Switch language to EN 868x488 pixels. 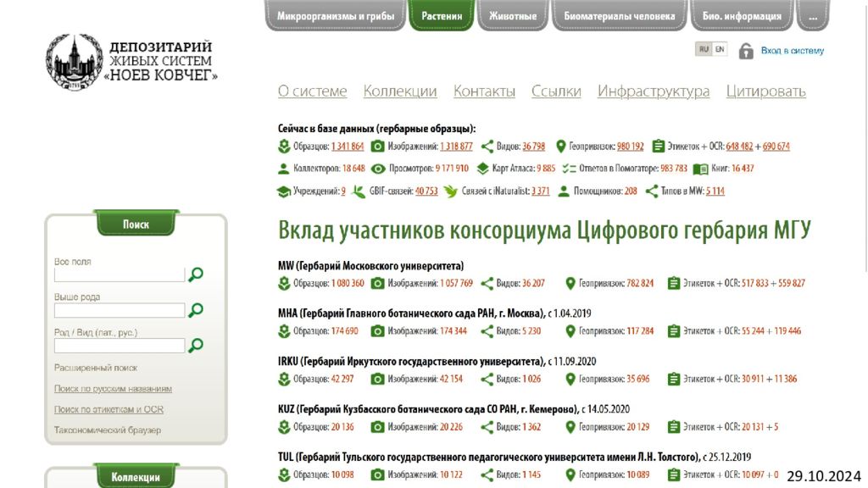[x=720, y=49]
